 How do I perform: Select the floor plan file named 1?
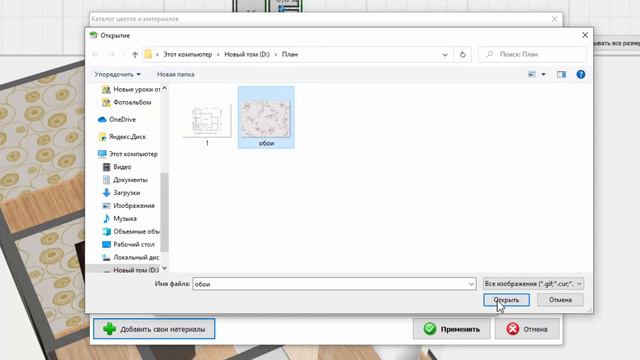click(x=207, y=124)
